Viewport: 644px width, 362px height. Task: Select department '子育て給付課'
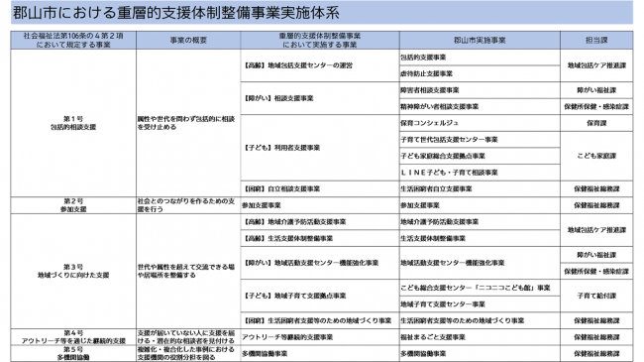pos(596,296)
